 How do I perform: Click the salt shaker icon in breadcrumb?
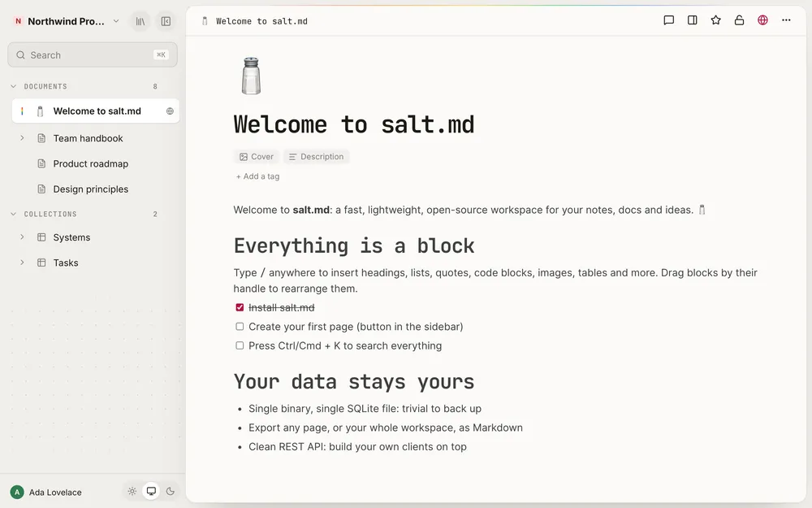point(205,21)
